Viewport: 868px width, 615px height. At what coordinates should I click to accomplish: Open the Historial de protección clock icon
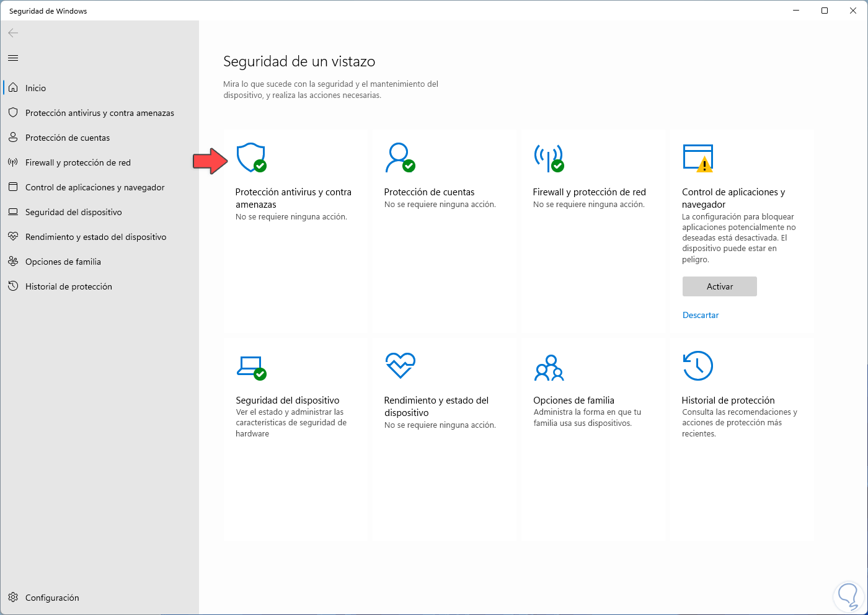coord(697,366)
